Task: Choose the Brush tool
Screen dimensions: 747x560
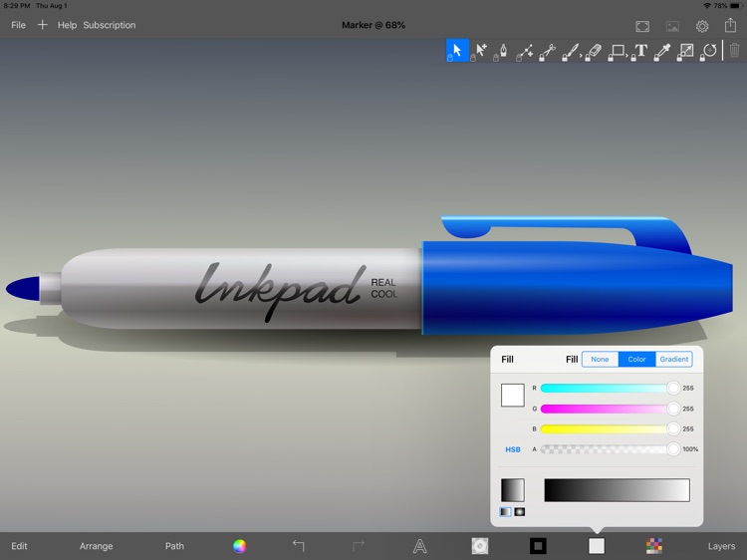Action: [x=571, y=50]
